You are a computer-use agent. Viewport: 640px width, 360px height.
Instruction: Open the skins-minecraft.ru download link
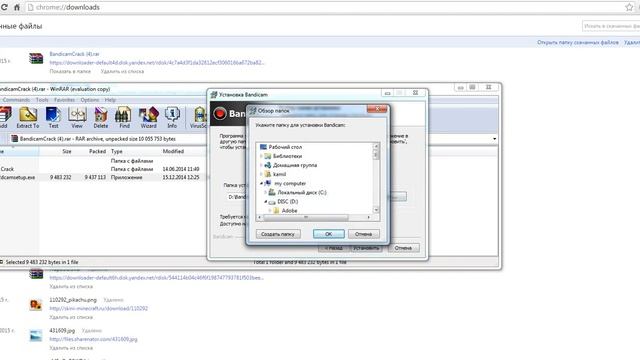click(98, 309)
